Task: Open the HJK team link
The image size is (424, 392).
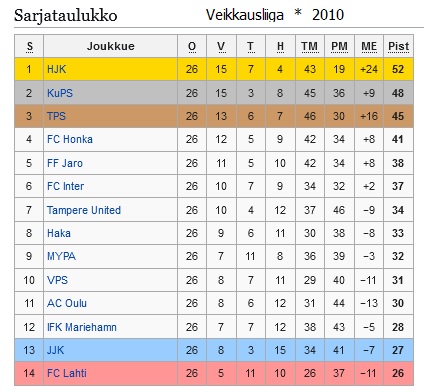Action: [x=56, y=69]
